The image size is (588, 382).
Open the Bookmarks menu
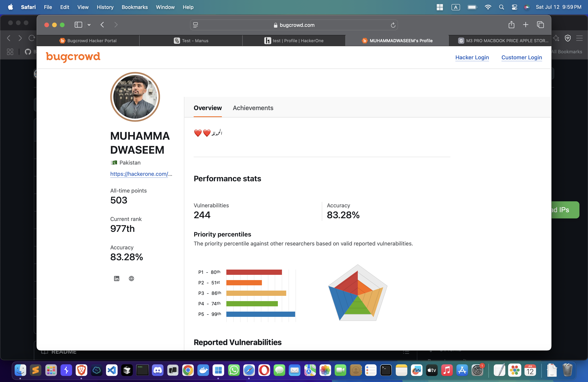click(135, 7)
